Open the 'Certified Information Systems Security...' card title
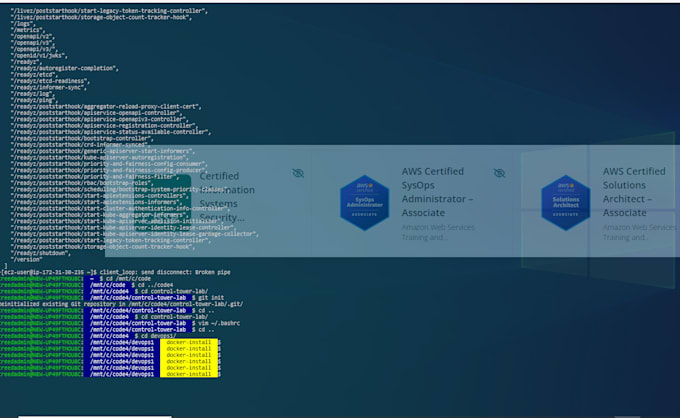Viewport: 680px width, 418px height. [227, 196]
